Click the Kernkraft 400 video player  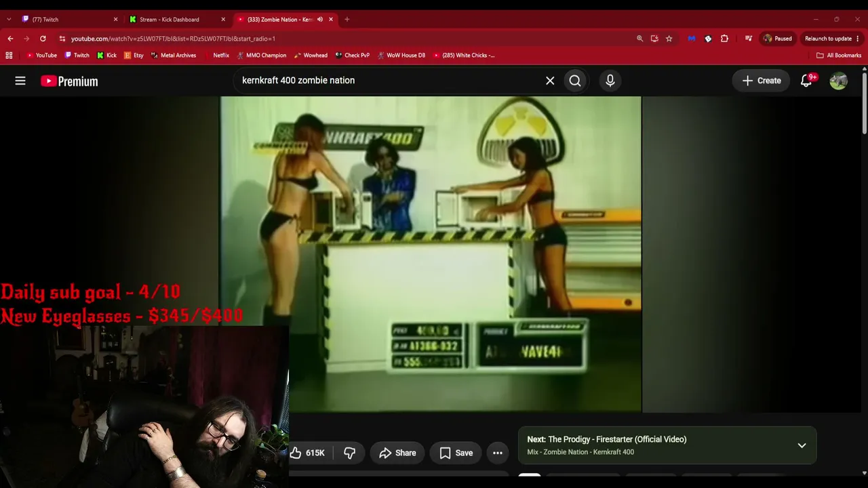pyautogui.click(x=431, y=254)
